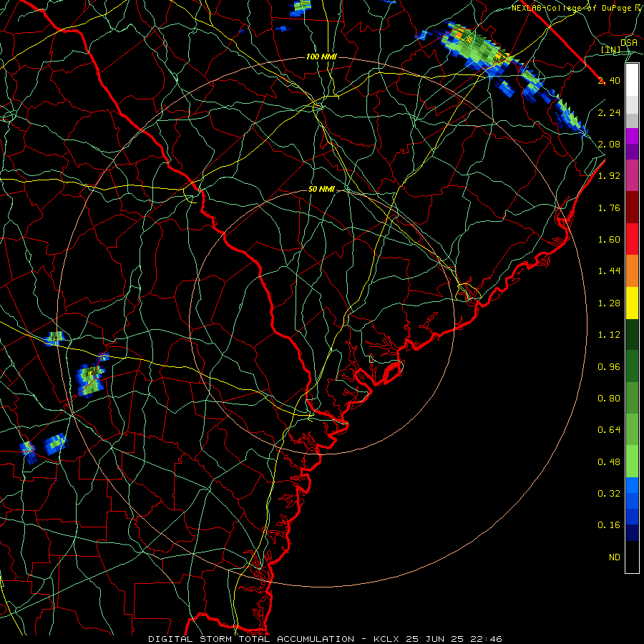This screenshot has width=644, height=644.
Task: Select the 1.44 legend value
Action: pos(609,271)
